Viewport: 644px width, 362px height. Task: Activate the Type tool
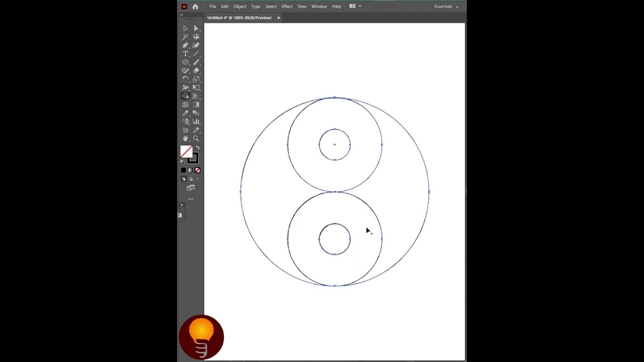[185, 54]
